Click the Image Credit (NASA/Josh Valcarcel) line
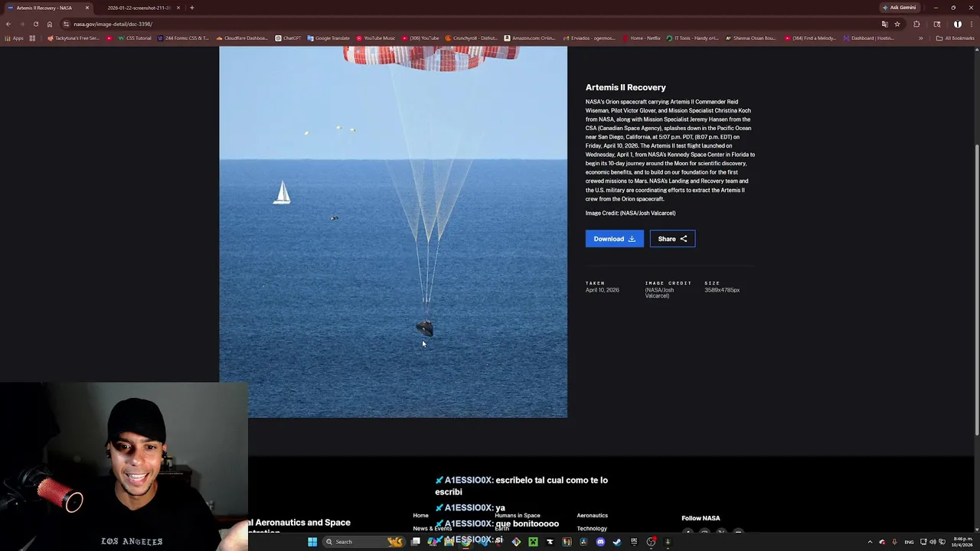The image size is (980, 551). pos(630,214)
